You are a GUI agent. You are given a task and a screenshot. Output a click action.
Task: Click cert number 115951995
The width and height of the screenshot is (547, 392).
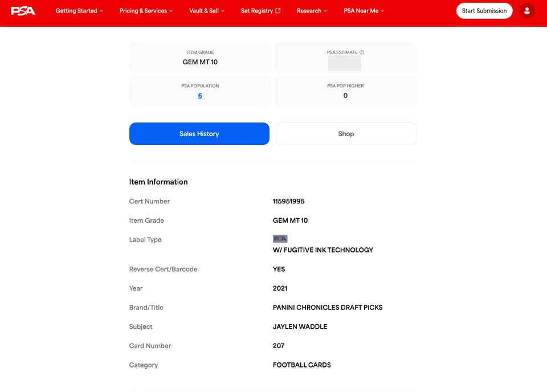point(288,201)
